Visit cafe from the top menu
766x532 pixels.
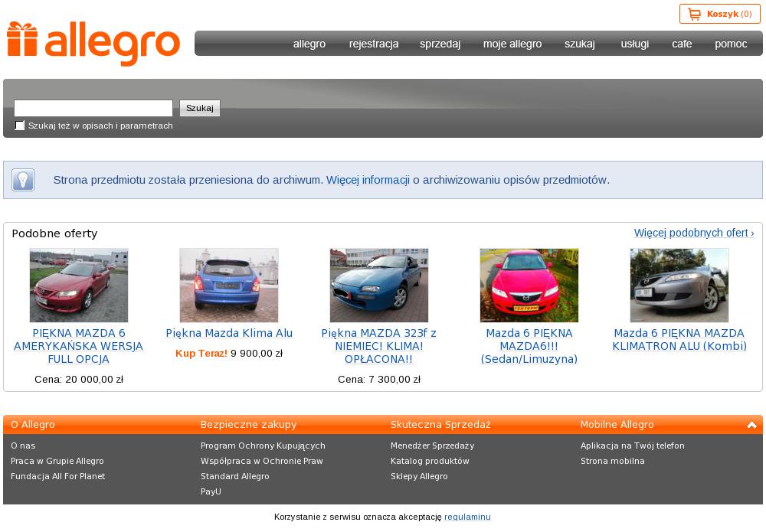(682, 44)
